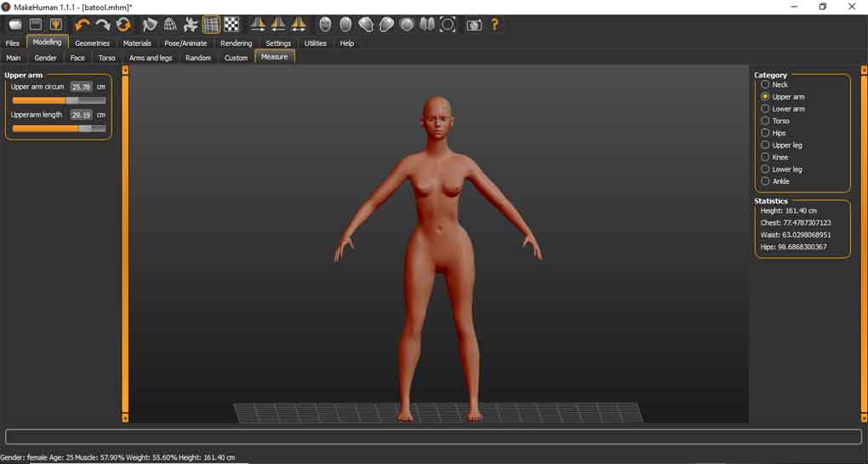Open the Face sub-tab
Screen dimensions: 868x464
click(77, 58)
